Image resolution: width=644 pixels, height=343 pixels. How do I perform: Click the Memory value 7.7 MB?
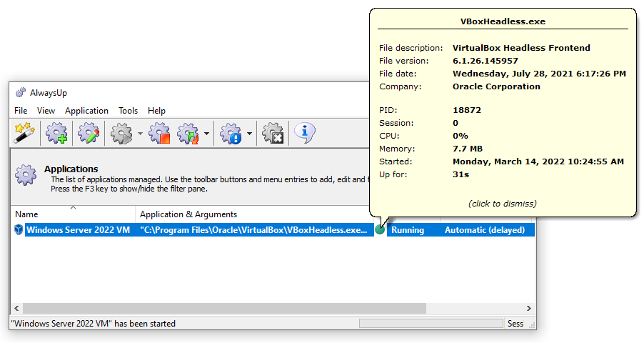point(468,149)
